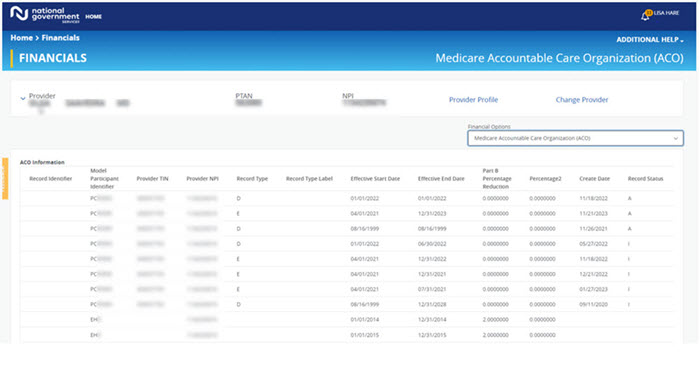The width and height of the screenshot is (700, 376).
Task: Click the start date 01/01/2014
Action: pos(364,320)
